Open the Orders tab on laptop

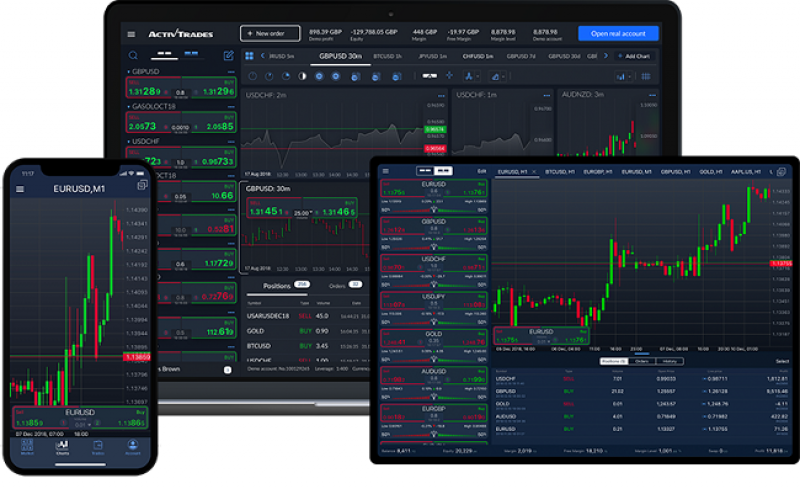tap(345, 286)
